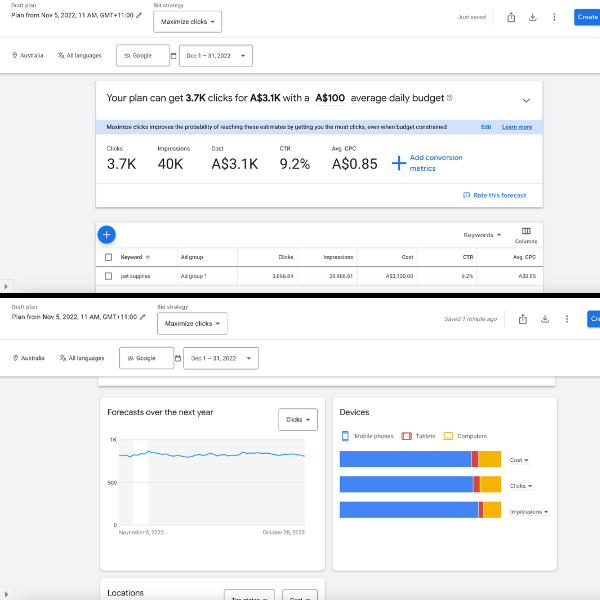This screenshot has height=600, width=600.
Task: Click the Google network field in the upper view
Action: [x=143, y=56]
